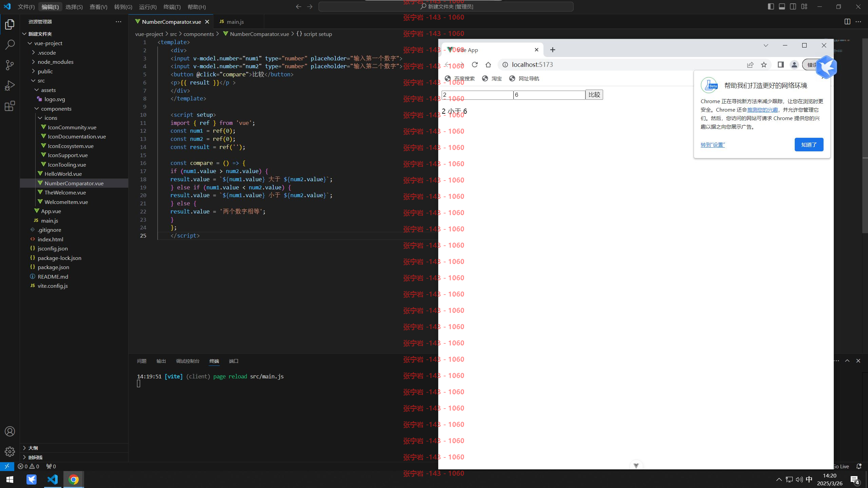
Task: Open a new Chrome tab
Action: click(x=553, y=50)
